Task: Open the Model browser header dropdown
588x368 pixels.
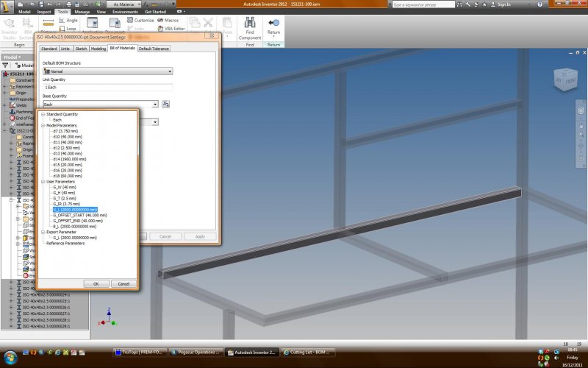Action: (x=12, y=57)
